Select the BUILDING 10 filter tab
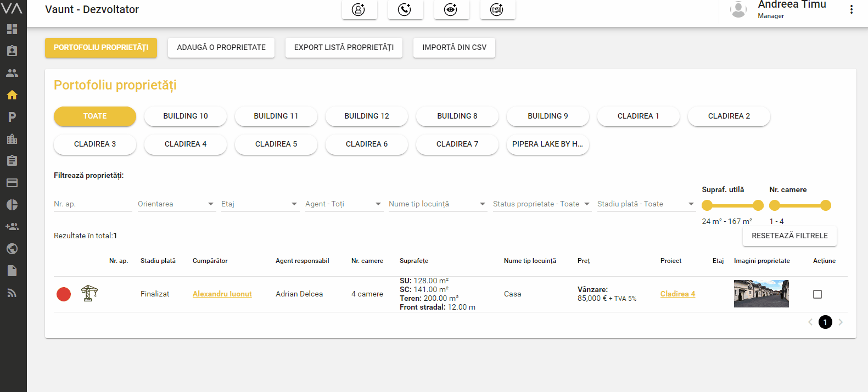This screenshot has width=868, height=392. 186,116
